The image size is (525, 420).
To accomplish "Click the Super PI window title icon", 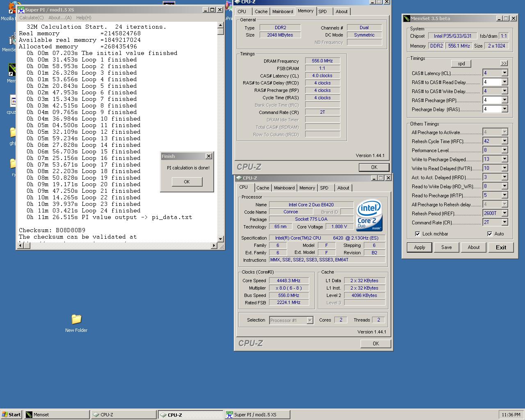I will pos(21,9).
